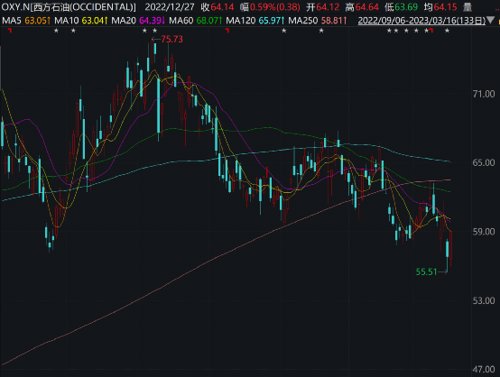Expand the OXY.N stock name selector
The image size is (500, 377).
point(69,7)
